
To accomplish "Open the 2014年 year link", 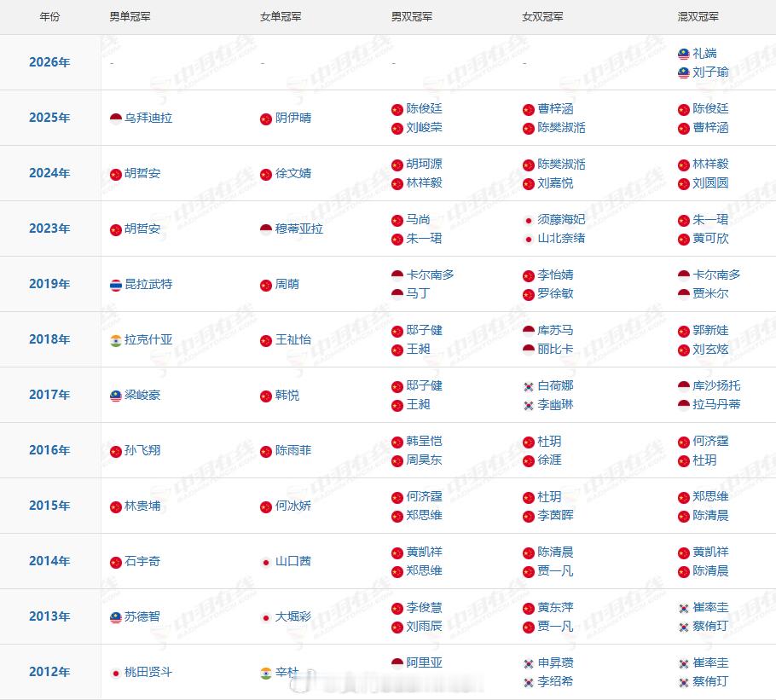I will (49, 561).
